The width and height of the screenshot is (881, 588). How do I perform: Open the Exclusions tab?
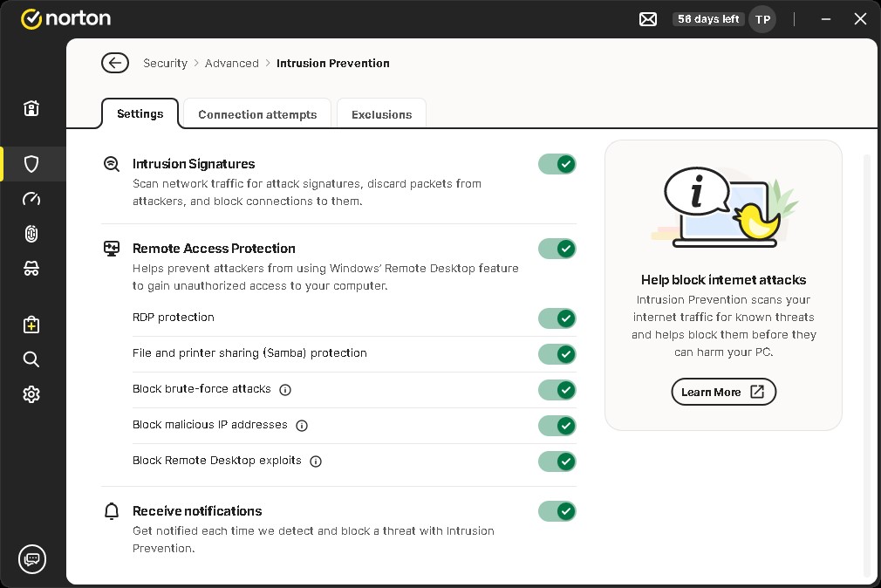(381, 114)
